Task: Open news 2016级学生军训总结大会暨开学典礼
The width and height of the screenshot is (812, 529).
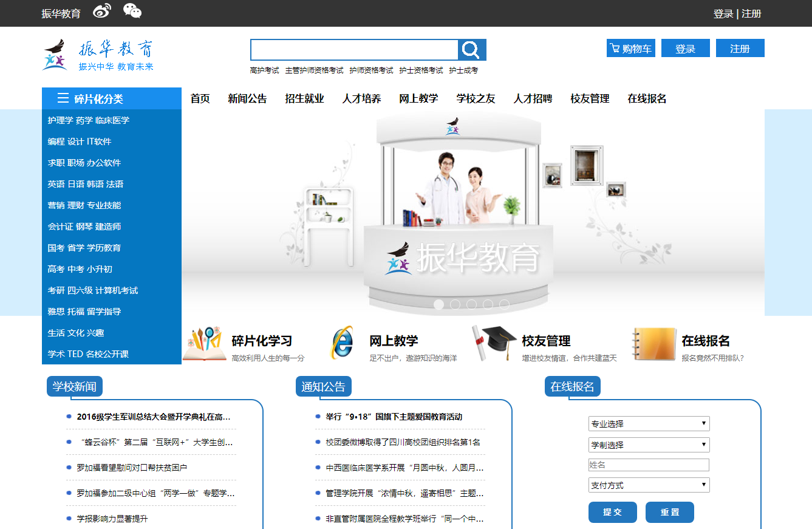Action: pos(154,417)
